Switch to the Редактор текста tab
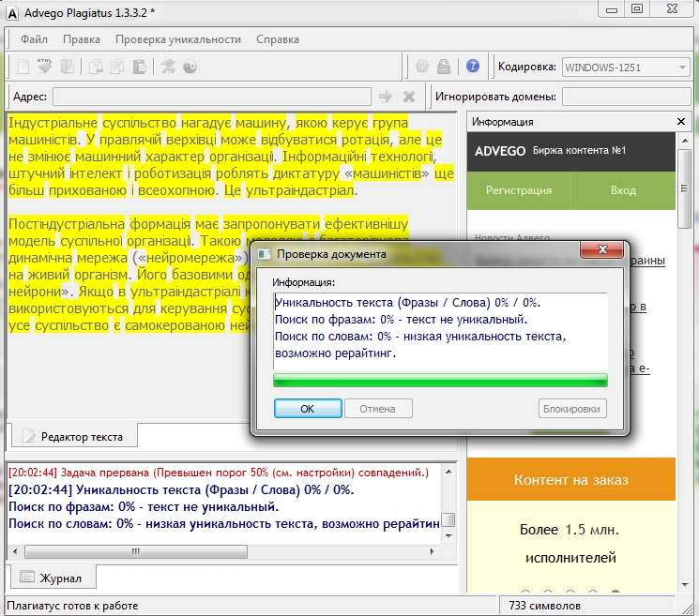The image size is (699, 616). pos(74,436)
